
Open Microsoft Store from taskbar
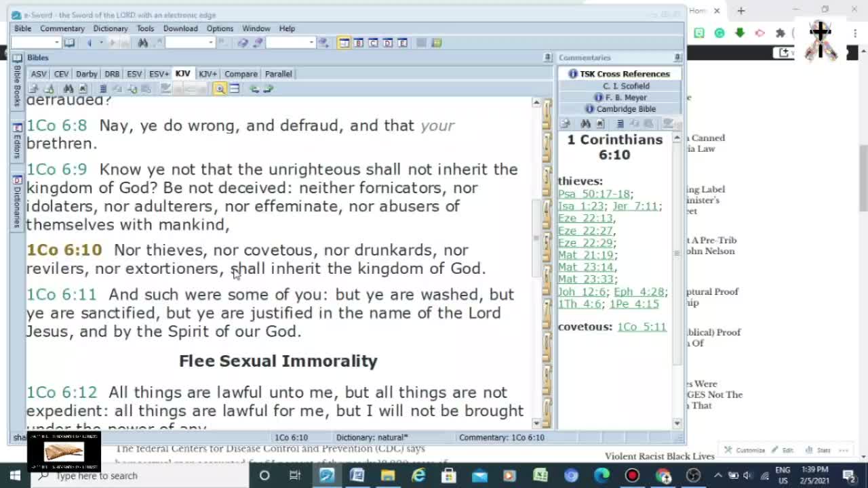pos(449,476)
